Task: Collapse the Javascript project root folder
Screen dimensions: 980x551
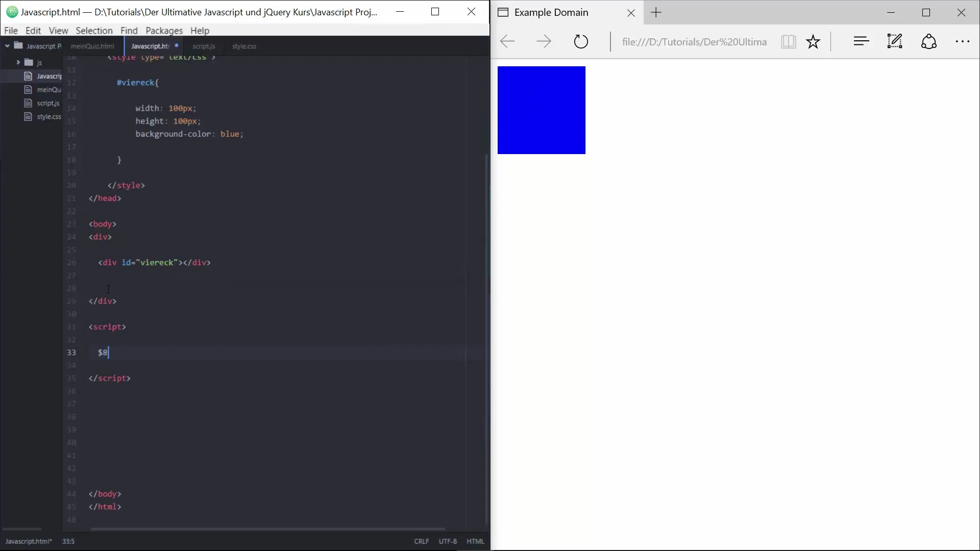Action: pyautogui.click(x=8, y=46)
